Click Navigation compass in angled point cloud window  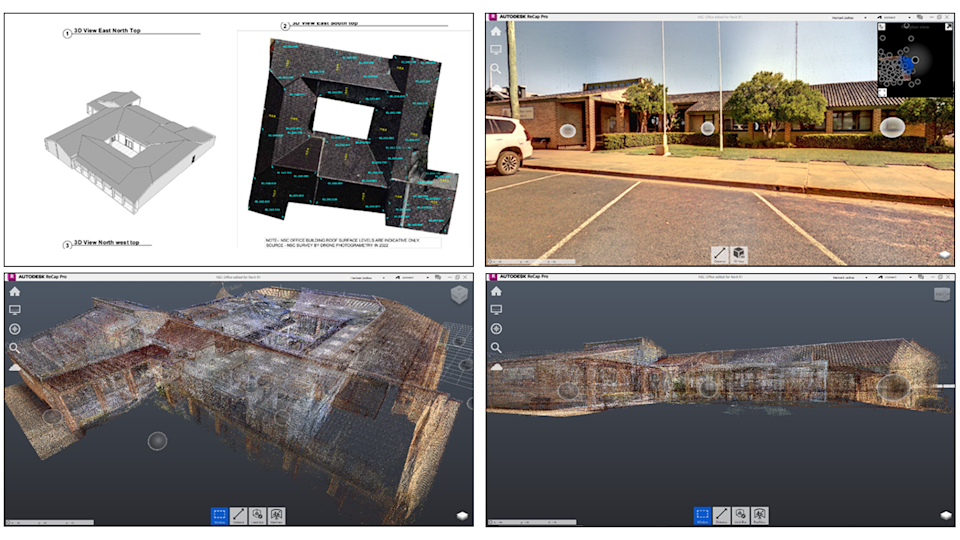15,329
